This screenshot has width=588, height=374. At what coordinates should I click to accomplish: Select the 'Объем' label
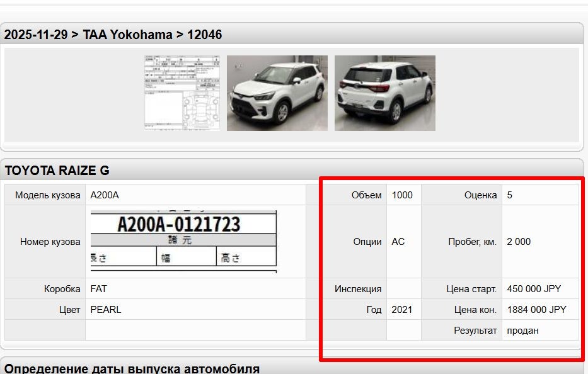(x=366, y=195)
